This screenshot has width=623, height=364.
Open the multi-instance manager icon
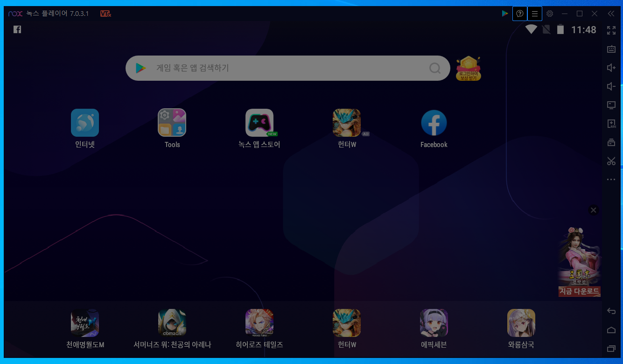point(611,142)
